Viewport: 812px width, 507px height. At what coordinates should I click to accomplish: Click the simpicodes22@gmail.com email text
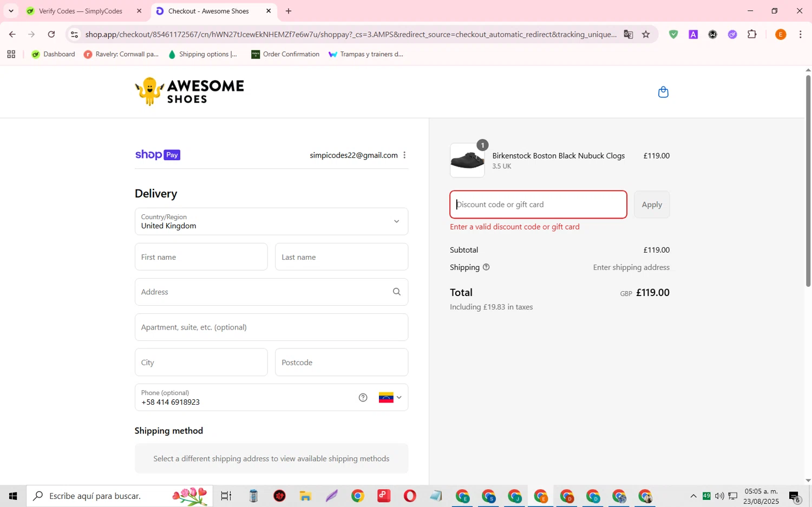tap(353, 155)
